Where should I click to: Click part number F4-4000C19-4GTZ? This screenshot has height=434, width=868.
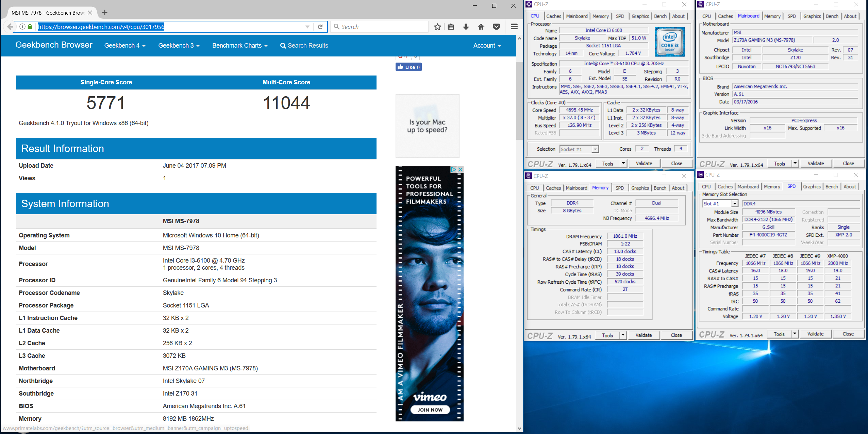(768, 235)
